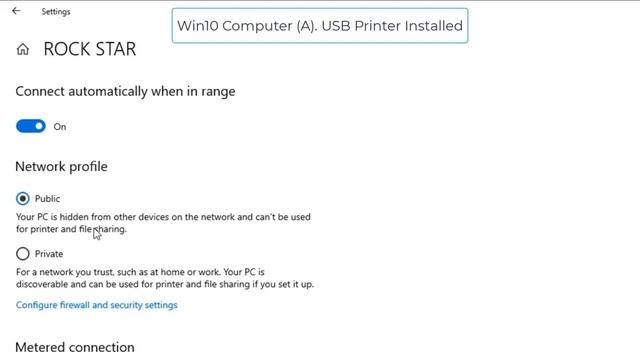Open Configure firewall and security settings link
Screen dimensions: 640x360
coord(97,305)
